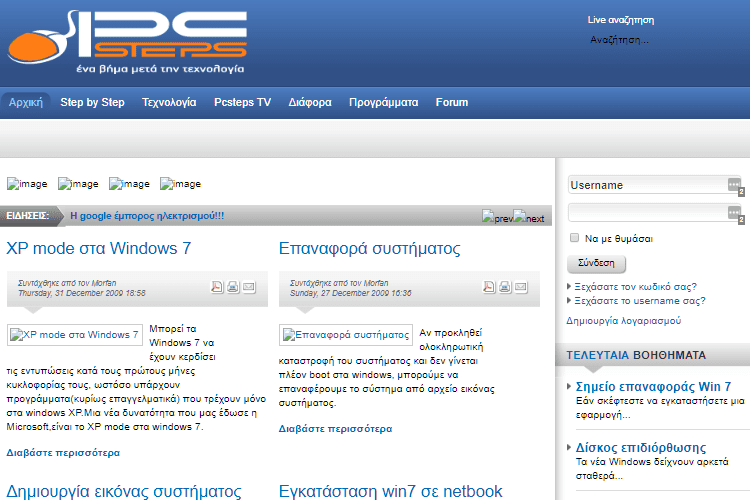Viewport: 750px width, 500px height.
Task: Click password manager icon in password field
Action: click(734, 212)
